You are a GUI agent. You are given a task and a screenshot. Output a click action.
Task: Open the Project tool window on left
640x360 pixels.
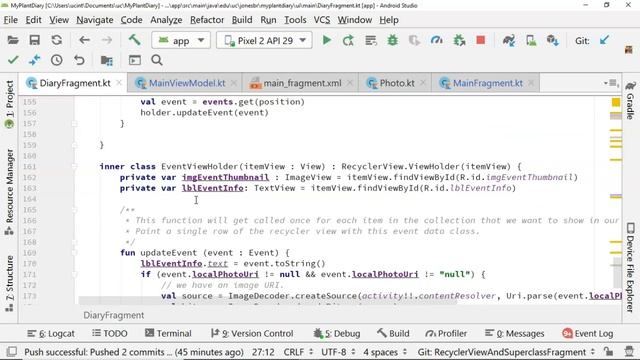pos(9,104)
